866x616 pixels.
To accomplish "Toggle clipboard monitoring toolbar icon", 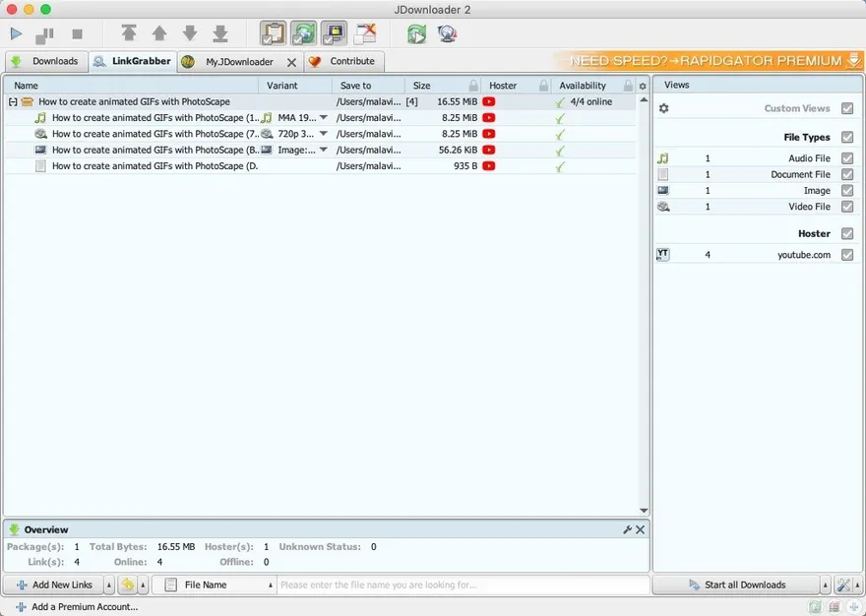I will [273, 34].
